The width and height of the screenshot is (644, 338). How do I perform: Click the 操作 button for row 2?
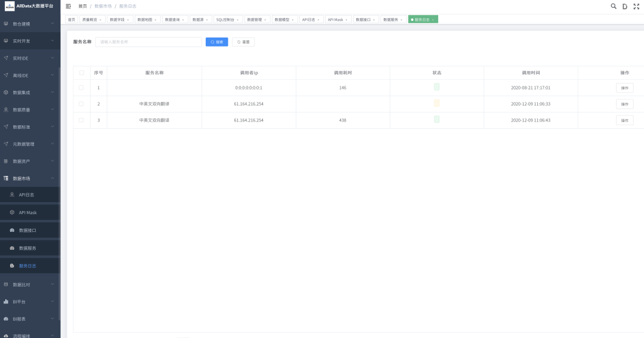pos(624,104)
